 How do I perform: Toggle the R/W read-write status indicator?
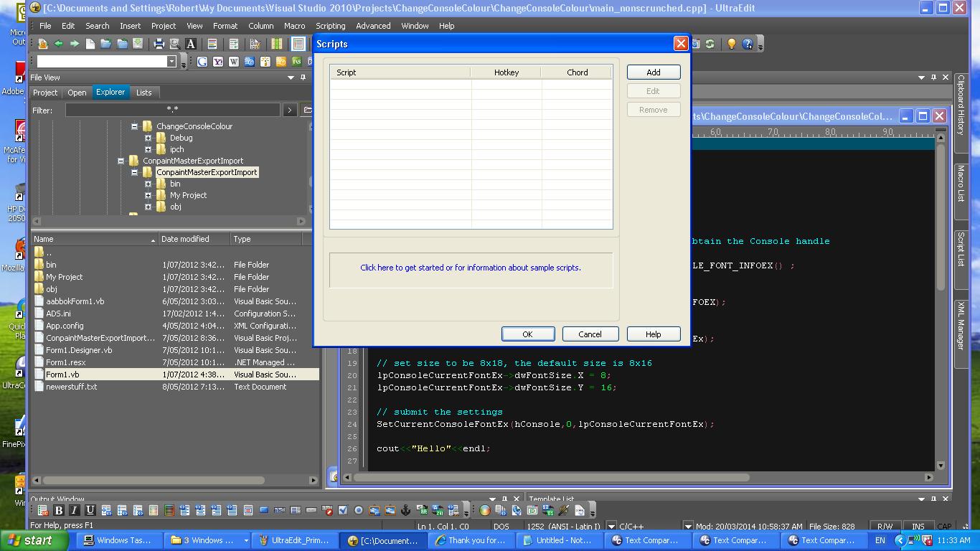[x=885, y=527]
